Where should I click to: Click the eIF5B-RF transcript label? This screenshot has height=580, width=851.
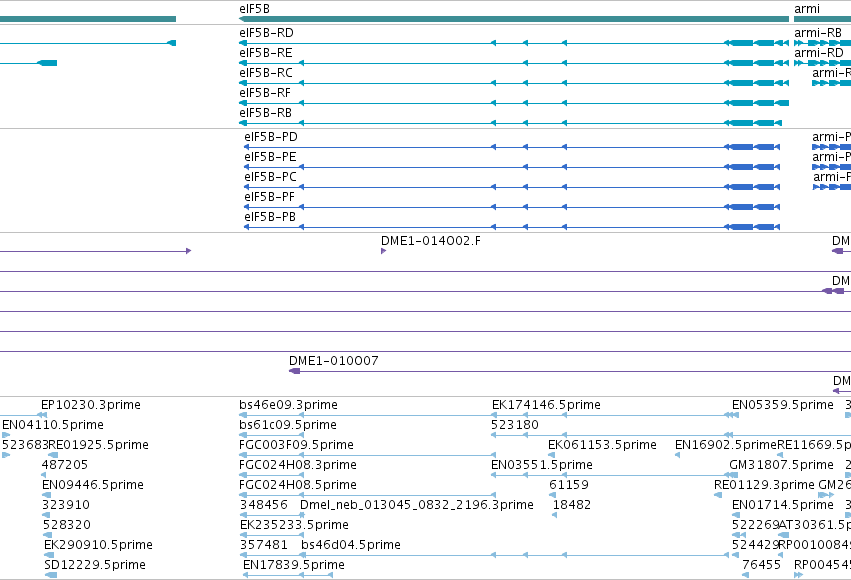click(x=265, y=93)
